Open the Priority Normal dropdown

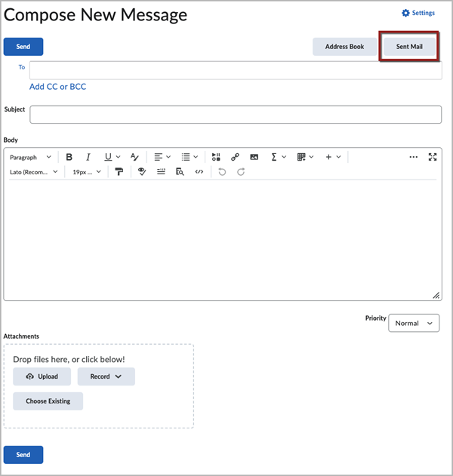[x=414, y=323]
